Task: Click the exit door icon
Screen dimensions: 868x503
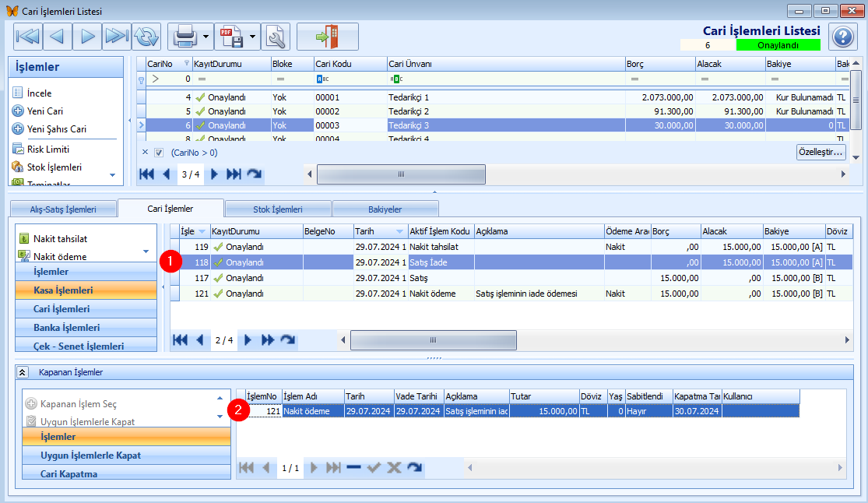Action: click(x=327, y=37)
